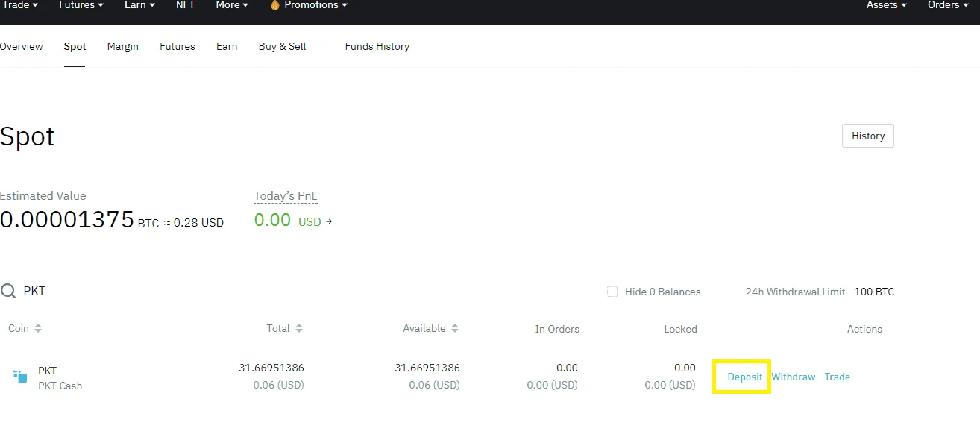980x434 pixels.
Task: Sort by the Total column
Action: (285, 328)
